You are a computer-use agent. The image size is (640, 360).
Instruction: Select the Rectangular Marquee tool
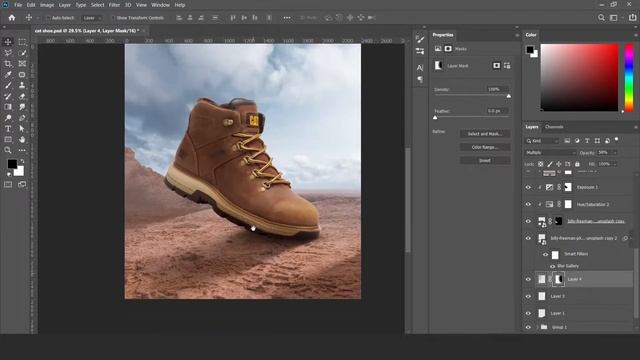pyautogui.click(x=22, y=42)
